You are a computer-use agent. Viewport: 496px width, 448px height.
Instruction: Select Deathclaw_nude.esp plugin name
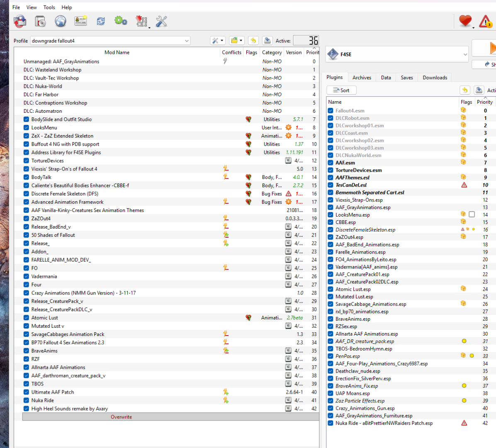pos(358,371)
